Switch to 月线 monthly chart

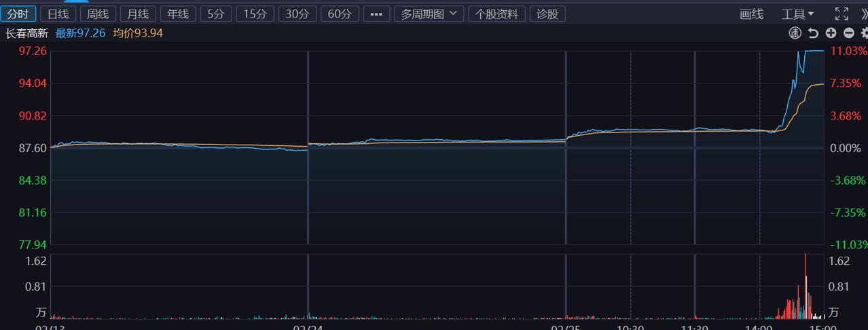coord(139,14)
